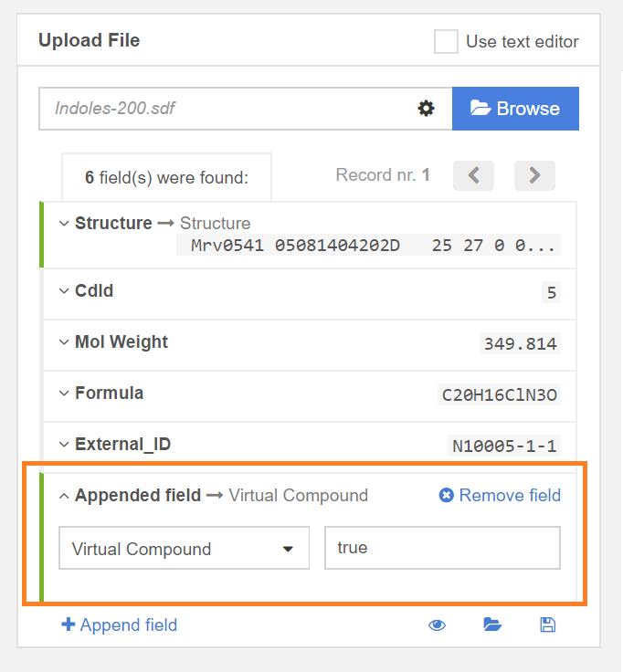Go to the previous record arrow
The image size is (623, 672).
[x=473, y=175]
